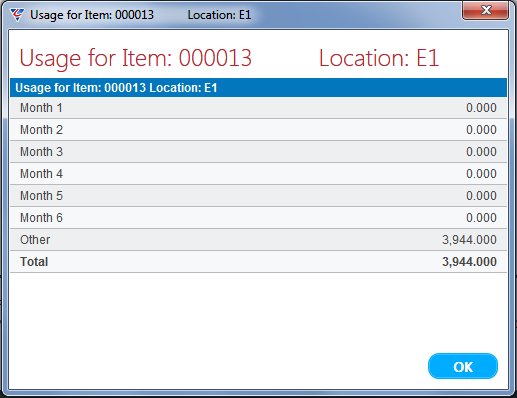Click the red Usage for Item heading
The width and height of the screenshot is (517, 398).
click(x=135, y=58)
